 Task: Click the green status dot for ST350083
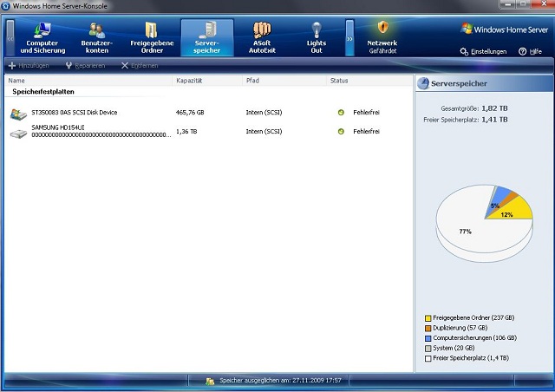pyautogui.click(x=341, y=113)
